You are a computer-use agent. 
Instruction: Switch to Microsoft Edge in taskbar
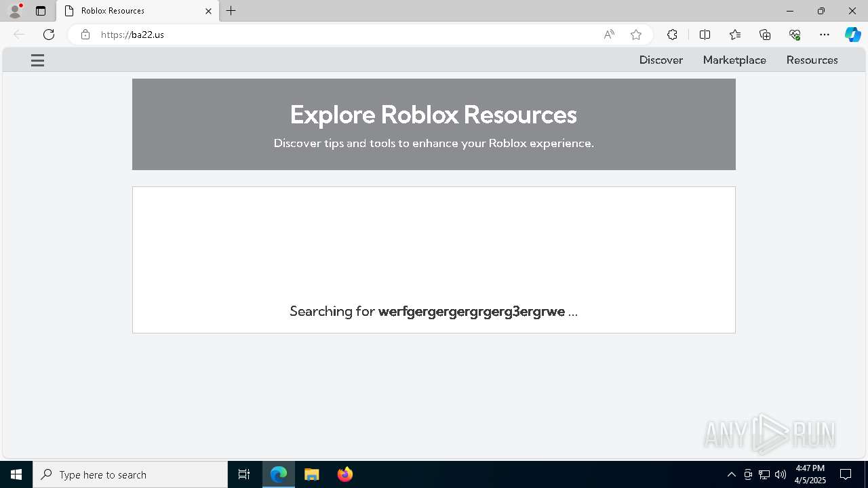pos(279,474)
